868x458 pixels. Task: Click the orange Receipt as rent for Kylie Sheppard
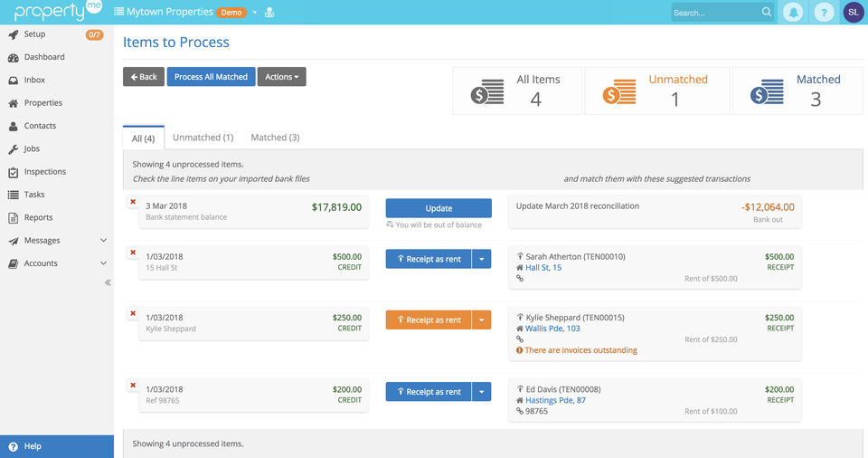click(429, 320)
